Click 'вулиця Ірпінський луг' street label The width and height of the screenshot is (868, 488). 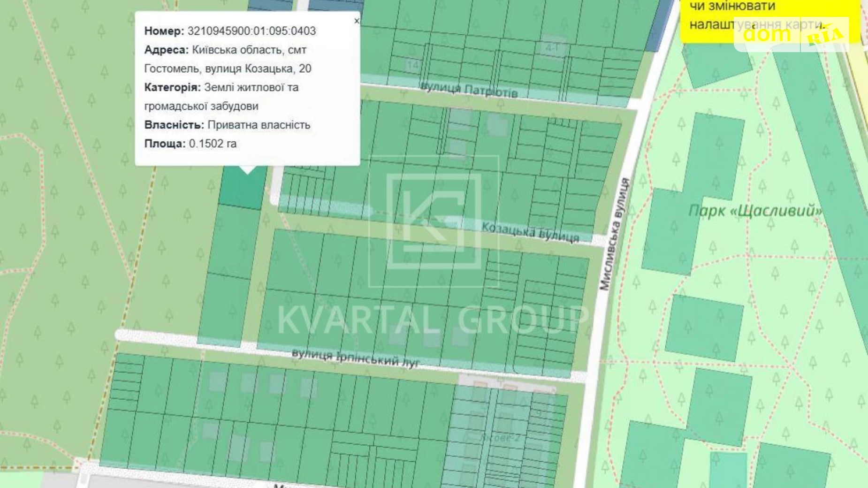click(355, 358)
